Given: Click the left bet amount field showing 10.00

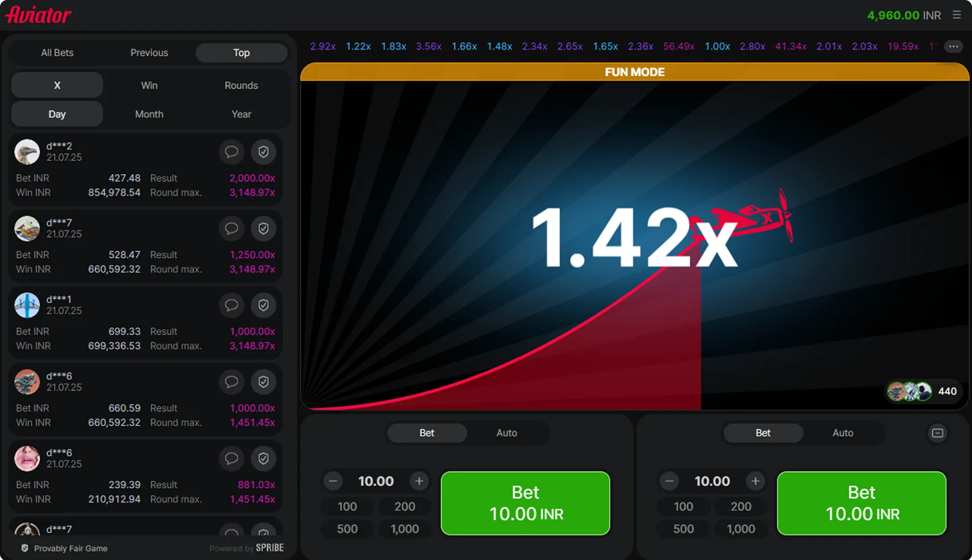Looking at the screenshot, I should (x=376, y=481).
